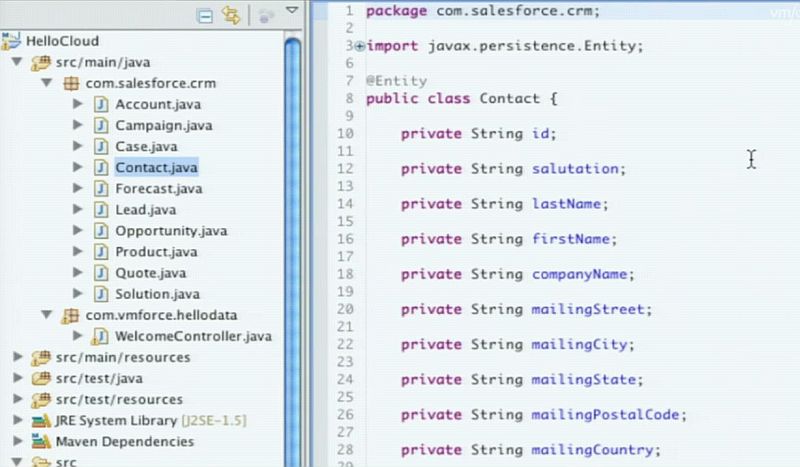Select JRE System Library entry
This screenshot has width=800, height=467.
point(151,421)
